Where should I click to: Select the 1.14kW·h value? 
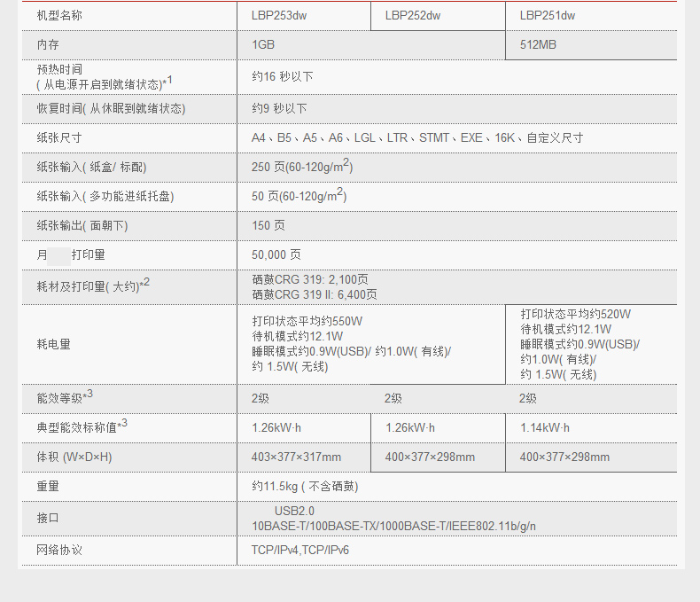[x=545, y=428]
